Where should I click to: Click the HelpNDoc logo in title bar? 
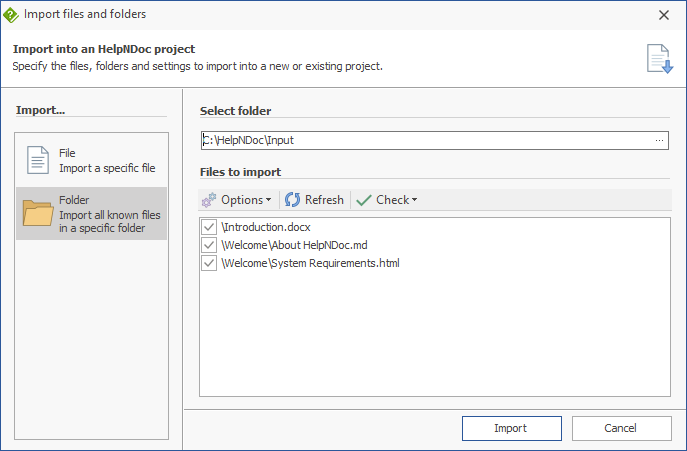pyautogui.click(x=11, y=14)
